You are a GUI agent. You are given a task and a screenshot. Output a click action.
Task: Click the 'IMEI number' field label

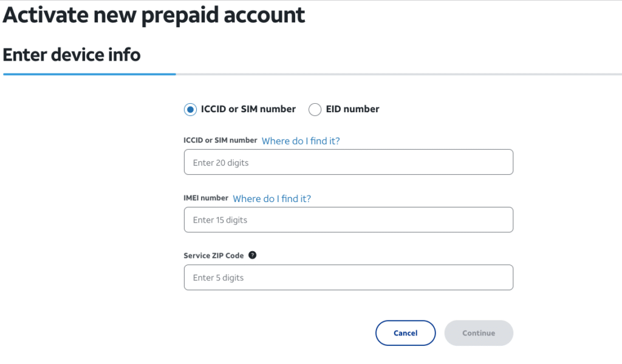click(206, 198)
